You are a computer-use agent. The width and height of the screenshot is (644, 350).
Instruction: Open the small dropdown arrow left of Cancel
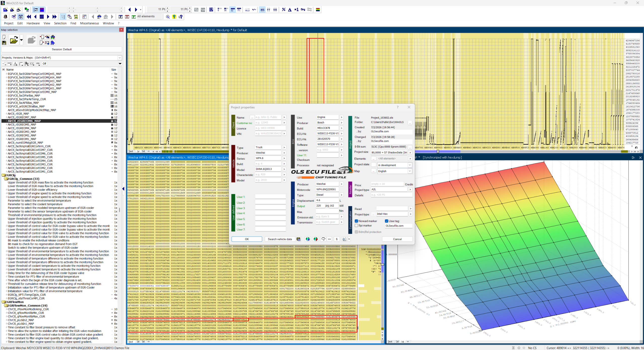[349, 239]
